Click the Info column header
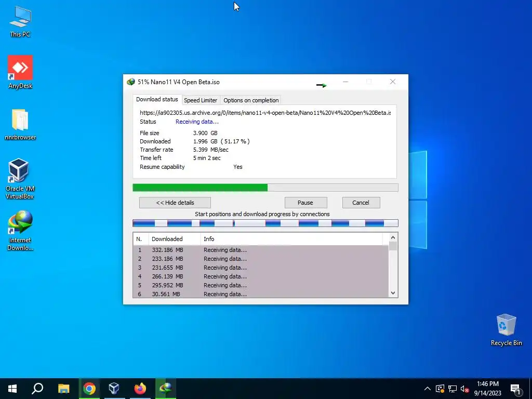The image size is (532, 399). coord(291,239)
